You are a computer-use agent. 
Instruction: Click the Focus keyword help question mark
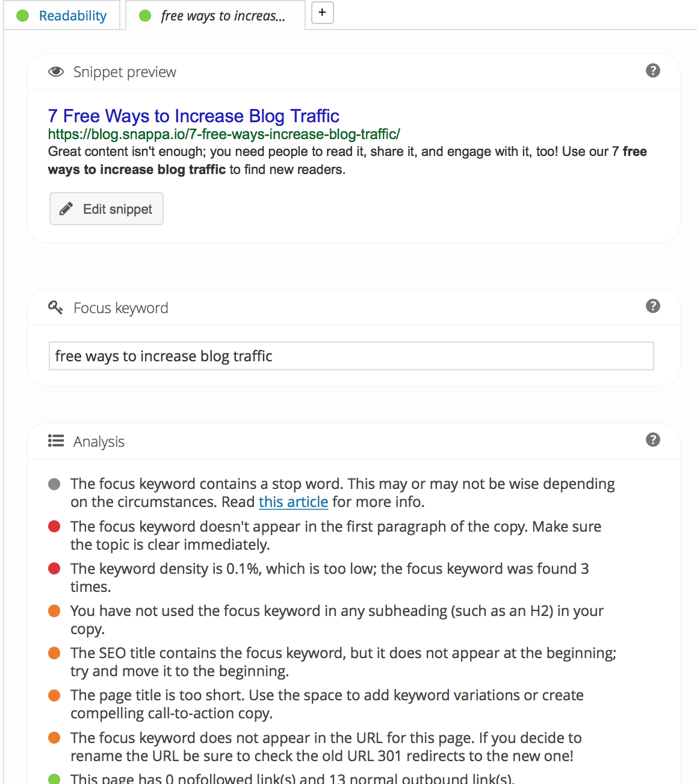coord(653,306)
